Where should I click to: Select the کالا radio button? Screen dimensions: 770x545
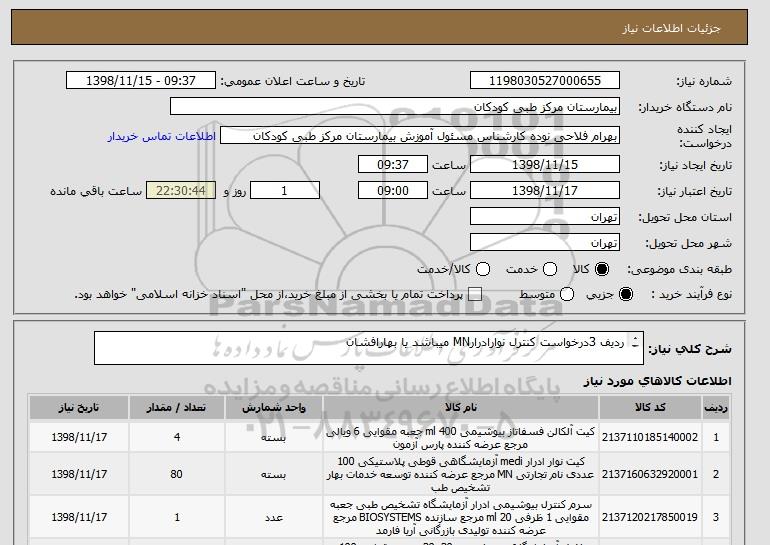point(602,269)
